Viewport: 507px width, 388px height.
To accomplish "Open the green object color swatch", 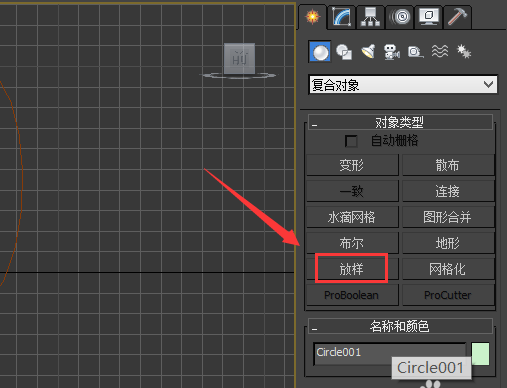I will pos(480,354).
